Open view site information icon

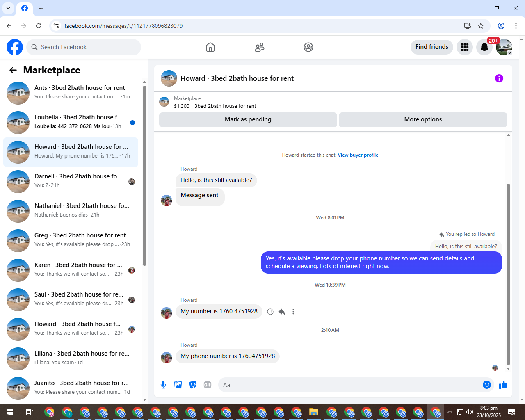[x=56, y=26]
